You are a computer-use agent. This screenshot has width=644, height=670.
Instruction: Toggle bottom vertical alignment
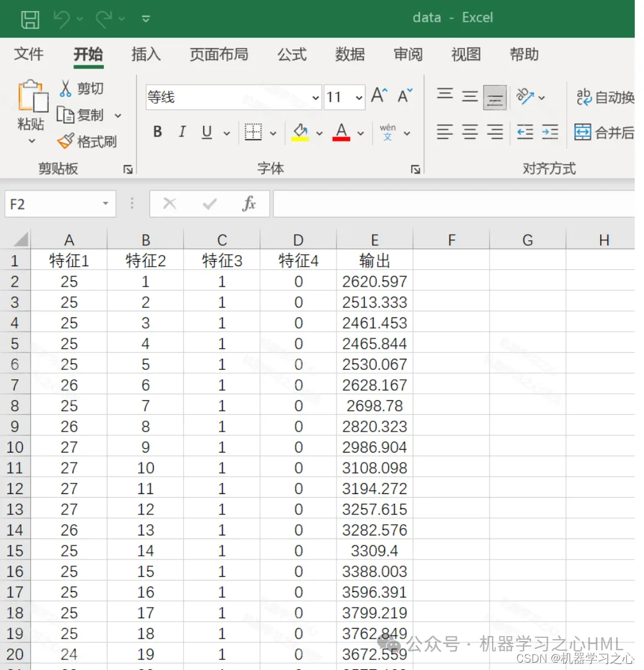(x=495, y=98)
